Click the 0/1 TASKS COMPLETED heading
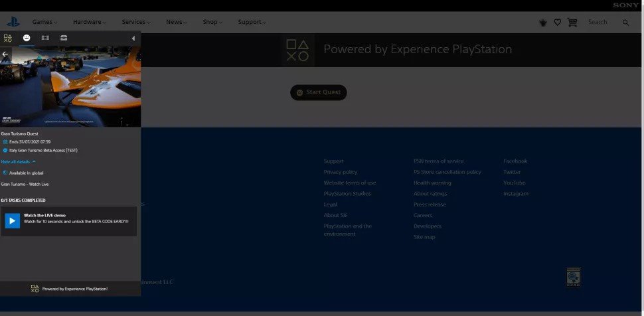 tap(23, 200)
